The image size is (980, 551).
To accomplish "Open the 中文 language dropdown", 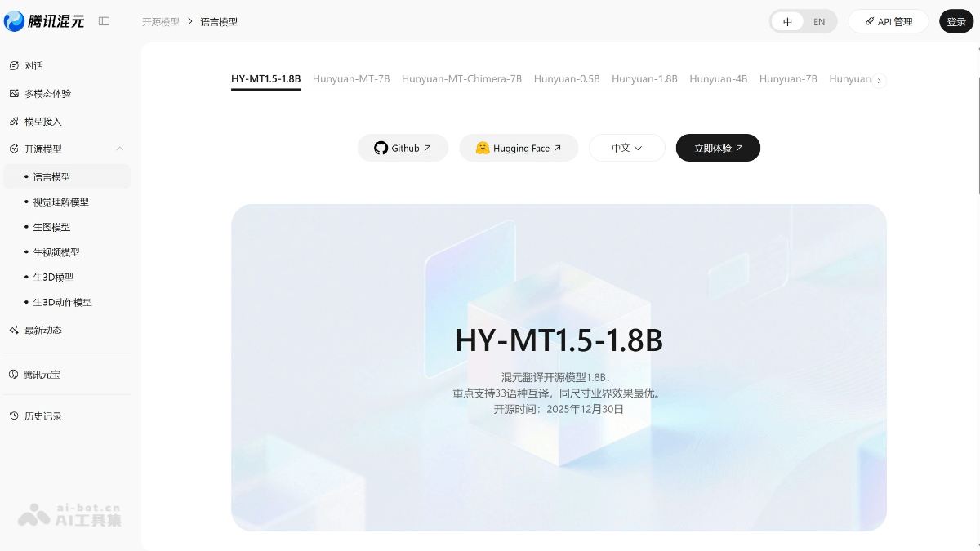I will tap(627, 148).
